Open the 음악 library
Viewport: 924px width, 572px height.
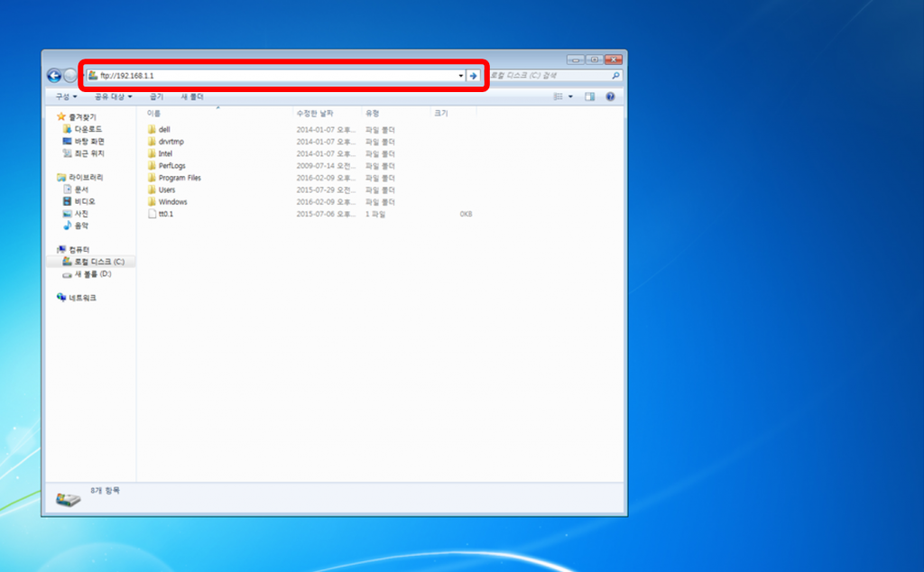coord(76,226)
